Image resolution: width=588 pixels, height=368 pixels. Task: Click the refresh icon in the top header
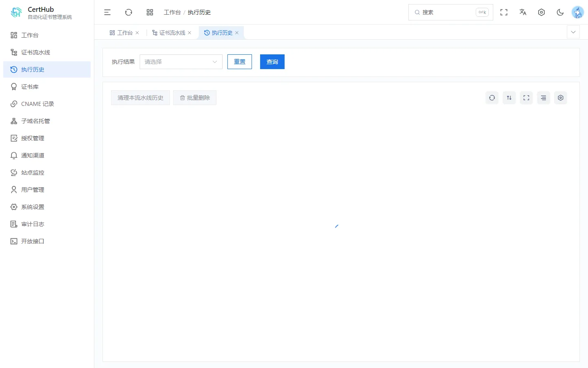[x=129, y=12]
